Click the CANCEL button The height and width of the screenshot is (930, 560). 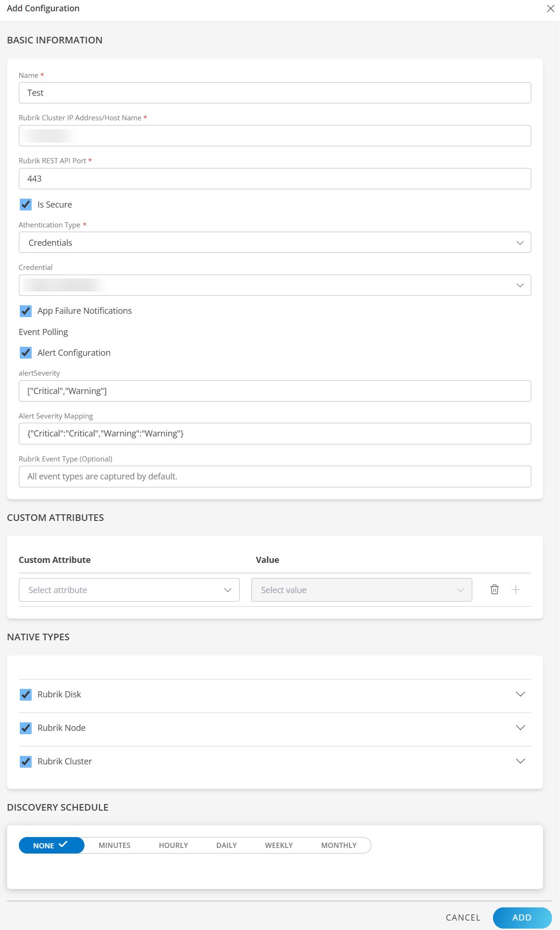[x=463, y=917]
